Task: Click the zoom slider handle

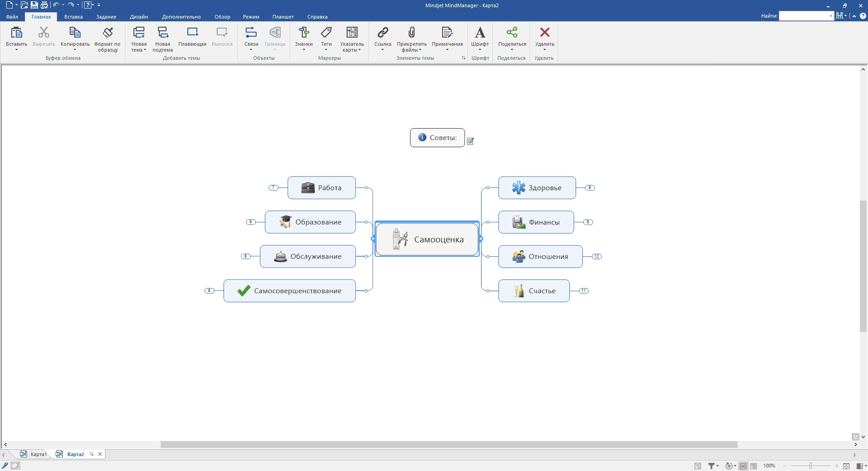Action: (811, 466)
